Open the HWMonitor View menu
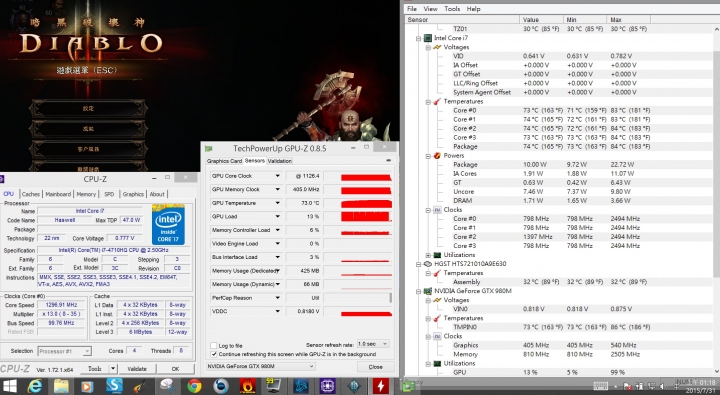This screenshot has width=720, height=395. click(430, 9)
